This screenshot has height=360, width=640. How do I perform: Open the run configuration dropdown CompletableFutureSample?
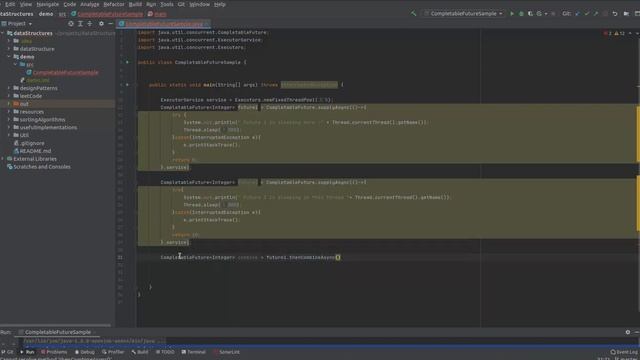(463, 13)
